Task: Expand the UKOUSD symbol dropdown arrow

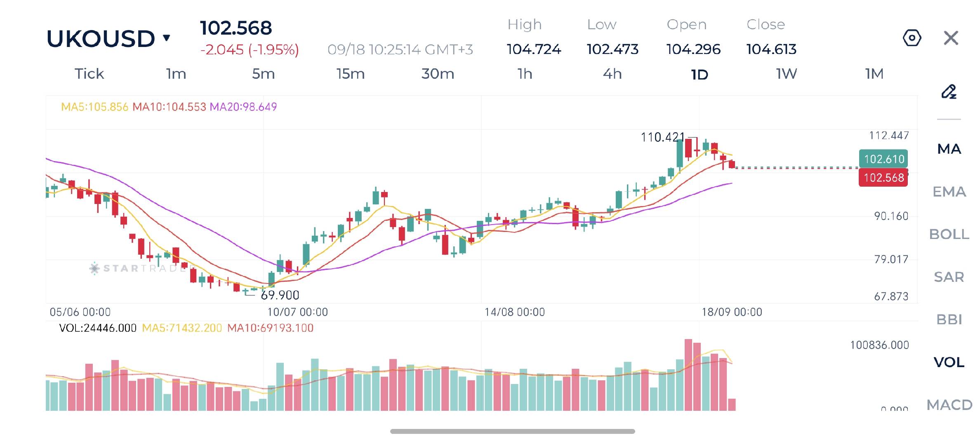Action: point(166,38)
